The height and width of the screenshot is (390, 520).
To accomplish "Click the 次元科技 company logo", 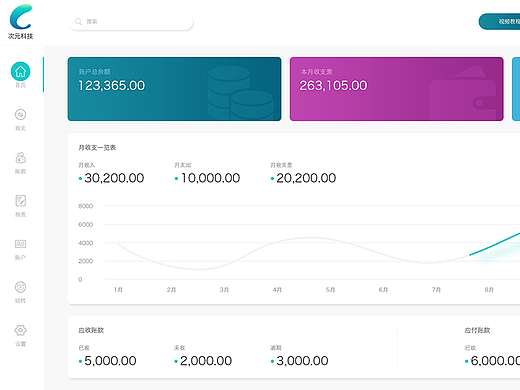I will coord(21,21).
